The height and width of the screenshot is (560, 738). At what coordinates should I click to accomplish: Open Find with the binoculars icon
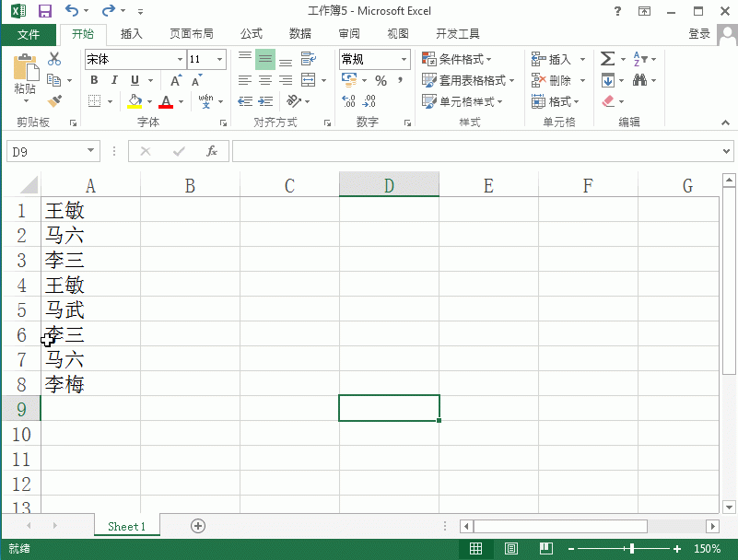[x=638, y=80]
